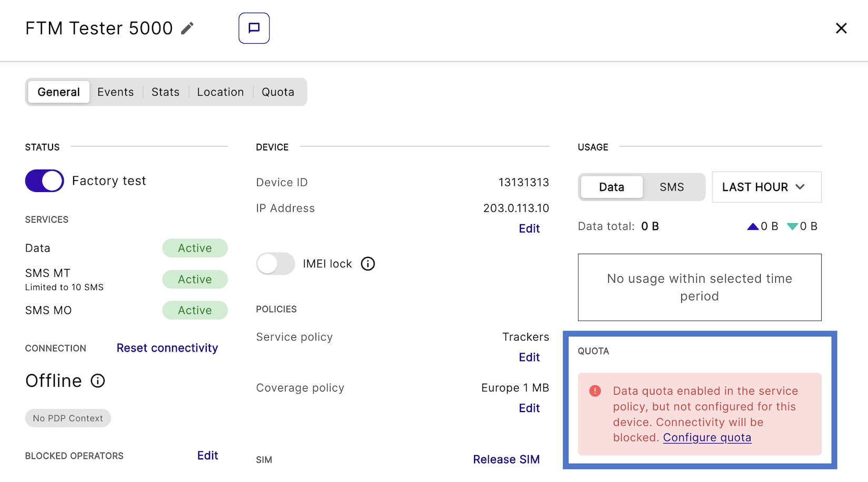Screen dimensions: 868x482
Task: Edit the IP Address
Action: point(529,229)
